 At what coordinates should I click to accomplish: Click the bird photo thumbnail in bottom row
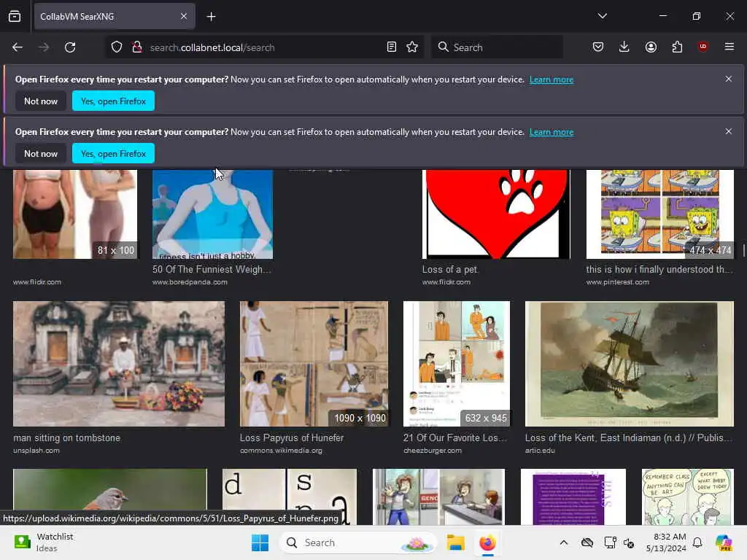point(110,491)
